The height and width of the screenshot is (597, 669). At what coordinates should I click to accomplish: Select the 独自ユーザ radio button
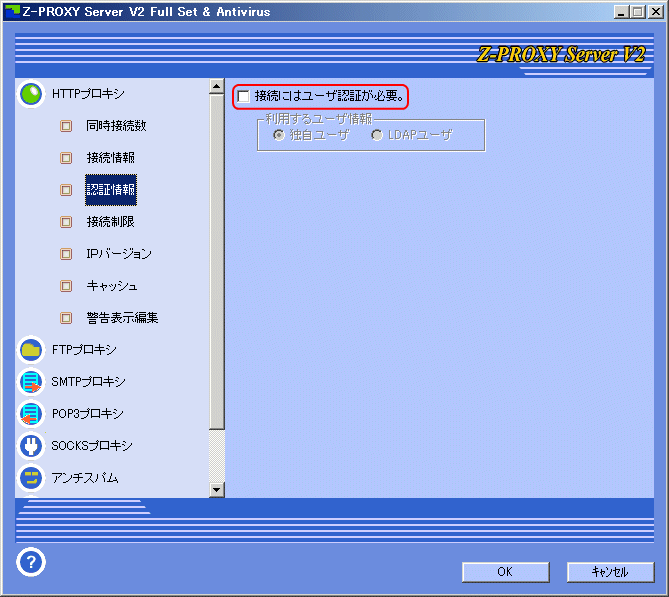coord(279,135)
